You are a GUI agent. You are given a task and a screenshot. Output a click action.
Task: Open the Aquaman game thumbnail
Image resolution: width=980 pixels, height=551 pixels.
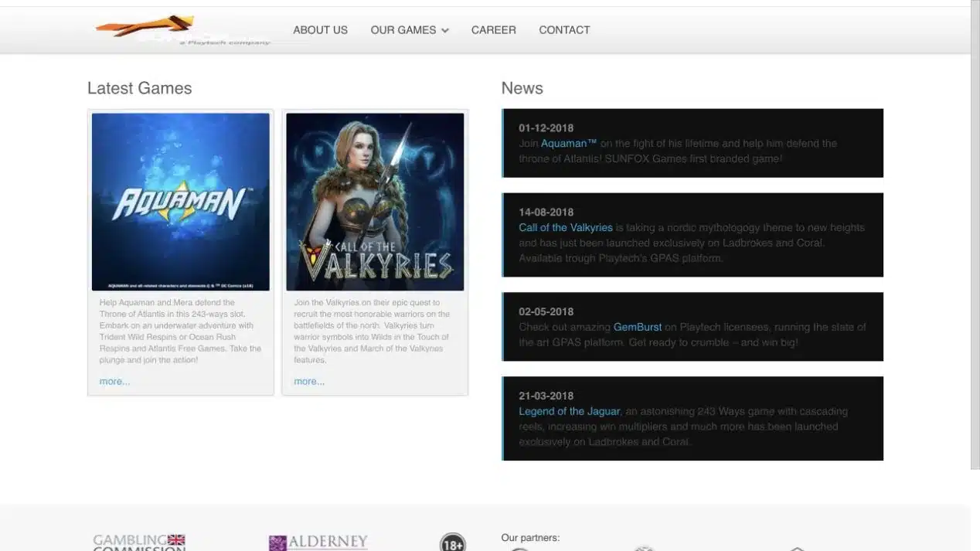181,202
